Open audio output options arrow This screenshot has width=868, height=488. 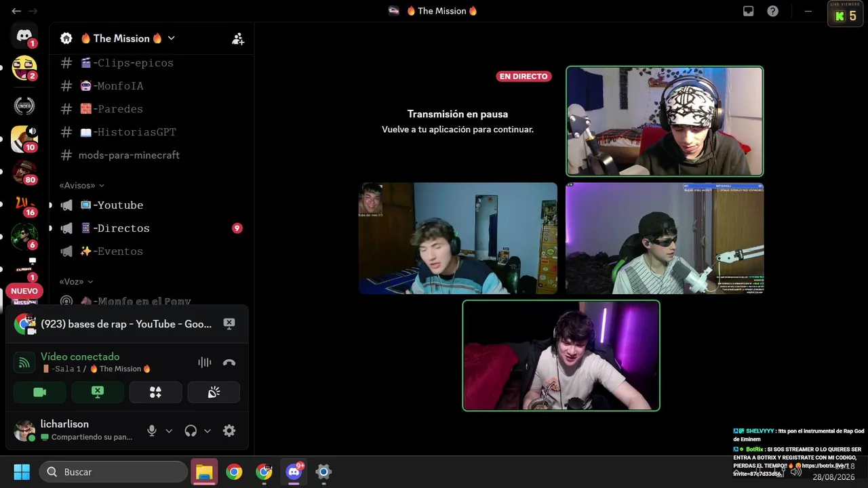click(x=208, y=431)
